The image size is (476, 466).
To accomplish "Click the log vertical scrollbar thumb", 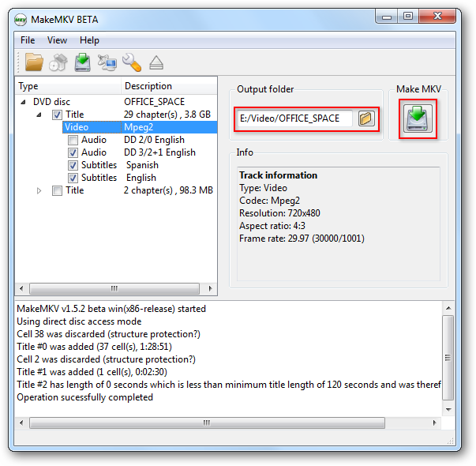I will (x=448, y=358).
